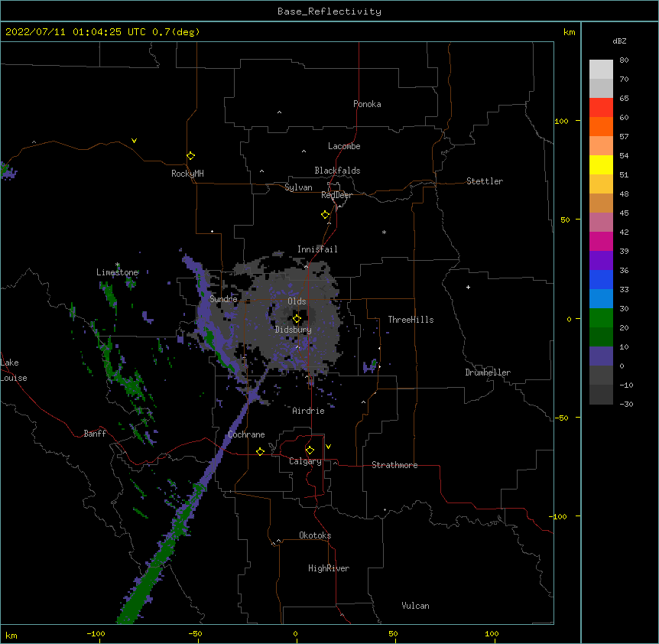Pick the magenta swatch between 42 and 39 dBZ
The width and height of the screenshot is (659, 644).
[601, 241]
